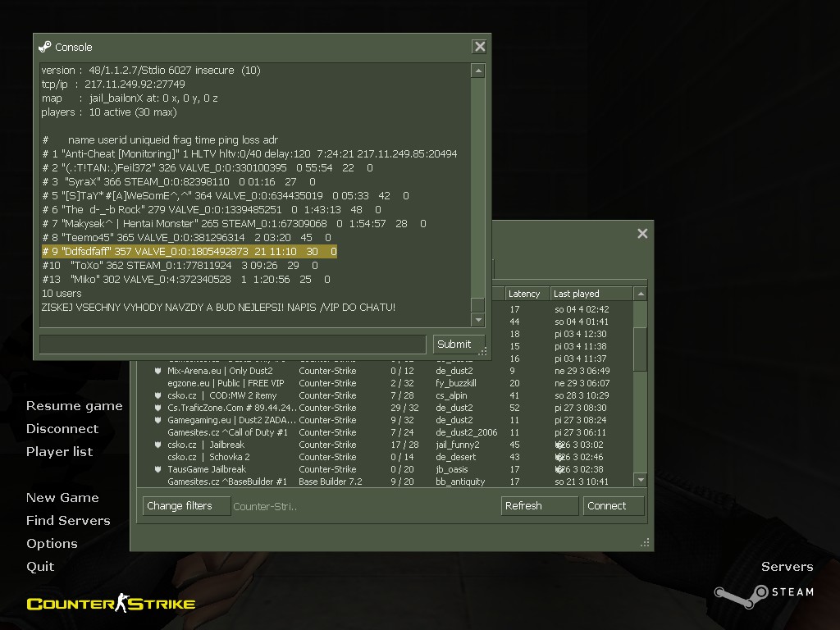840x630 pixels.
Task: Click the de_desert map cell
Action: [x=456, y=457]
